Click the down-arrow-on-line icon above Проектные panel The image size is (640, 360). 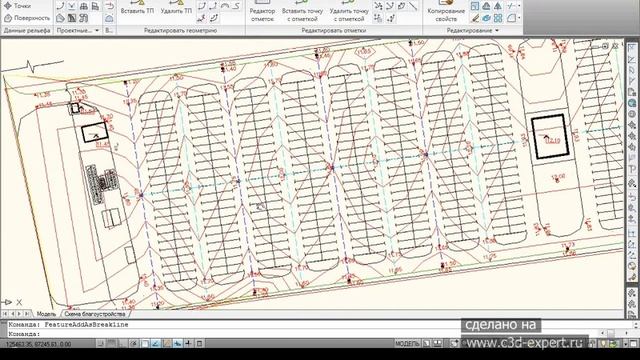click(72, 6)
